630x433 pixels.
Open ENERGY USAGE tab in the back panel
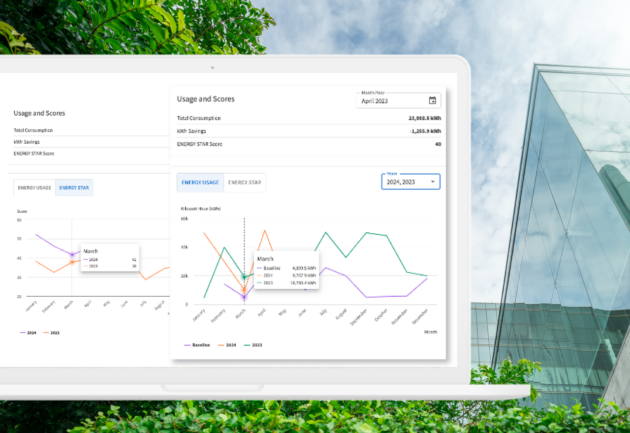[35, 188]
